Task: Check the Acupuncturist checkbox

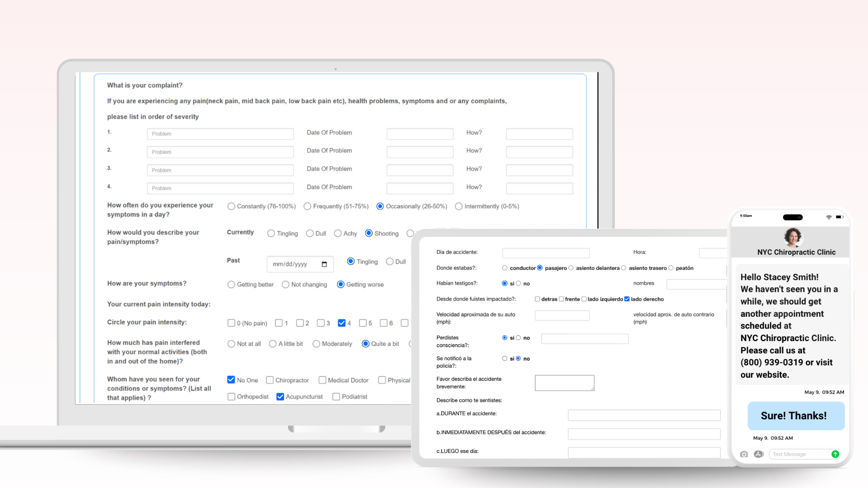Action: 280,397
